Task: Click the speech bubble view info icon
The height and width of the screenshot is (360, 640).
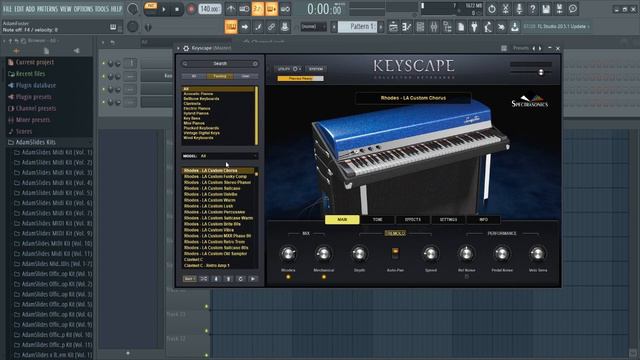Action: click(x=573, y=9)
